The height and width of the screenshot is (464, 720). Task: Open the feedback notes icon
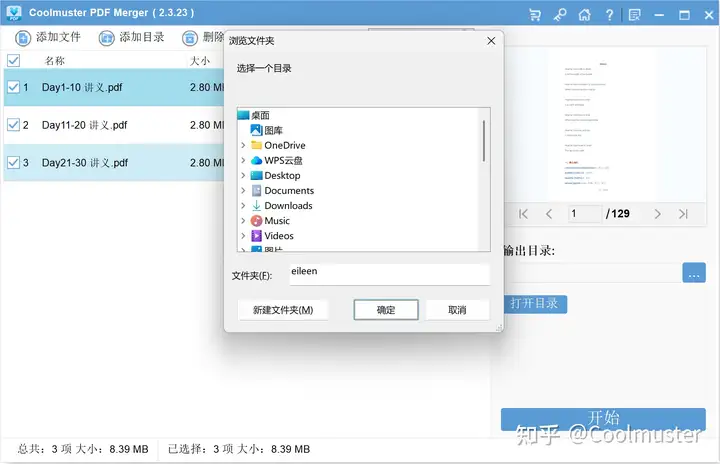(635, 15)
